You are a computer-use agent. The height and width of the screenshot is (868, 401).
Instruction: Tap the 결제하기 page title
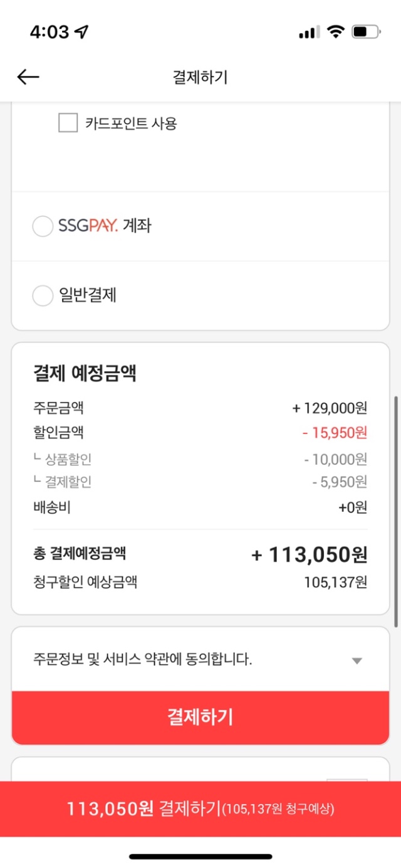click(200, 77)
